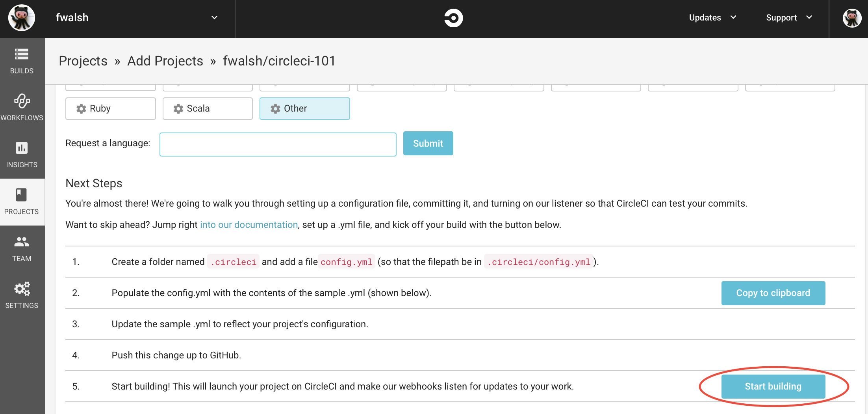Click step 3 about updating sample .yml
This screenshot has width=868, height=414.
pyautogui.click(x=240, y=324)
